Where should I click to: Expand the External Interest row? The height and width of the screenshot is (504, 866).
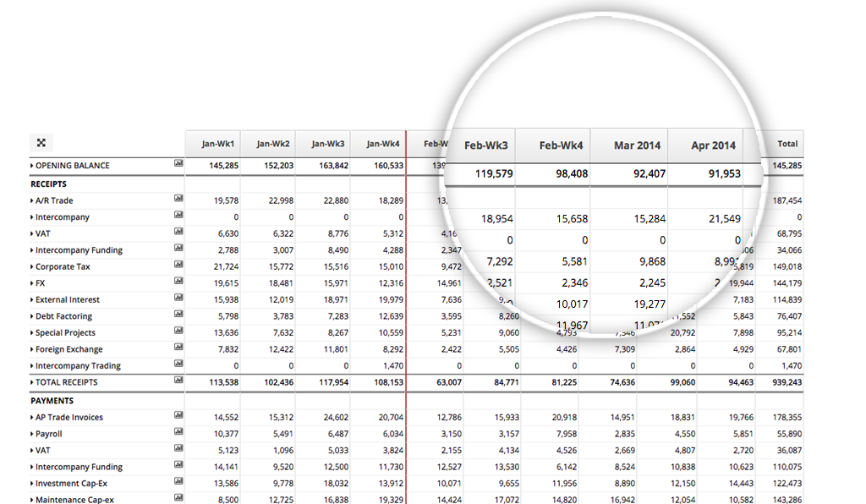(31, 300)
